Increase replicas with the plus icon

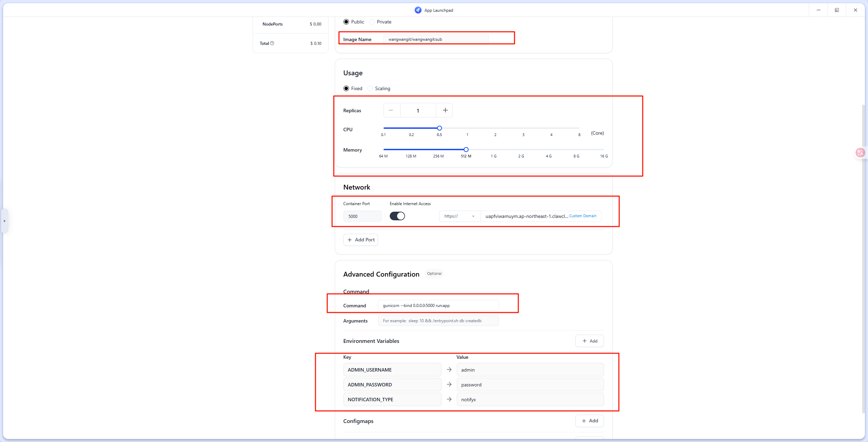pyautogui.click(x=445, y=110)
